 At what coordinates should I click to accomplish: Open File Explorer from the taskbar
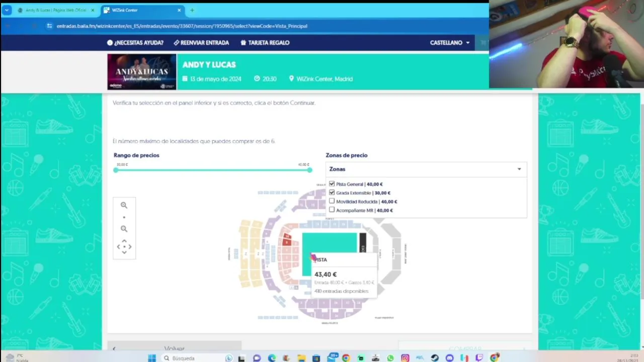301,358
